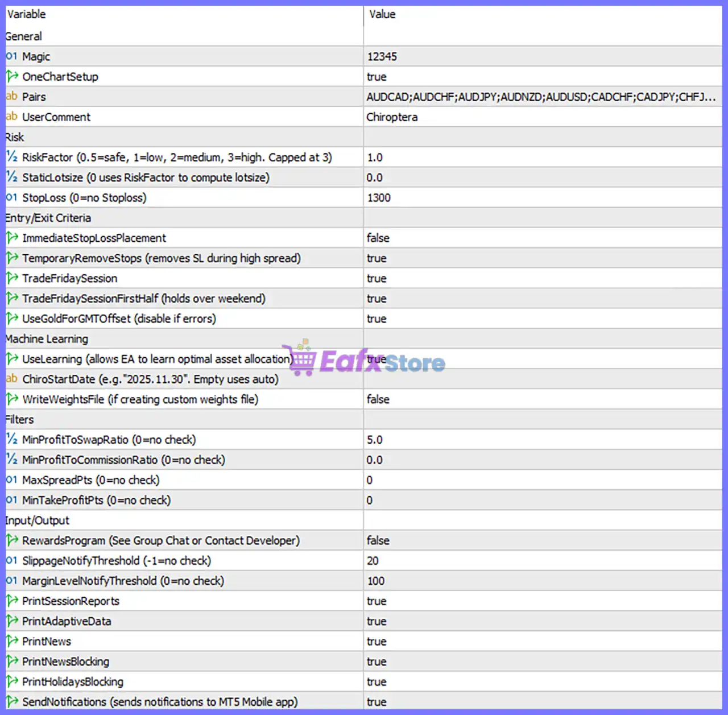
Task: Click the boolean icon beside RewardsProgram
Action: 12,540
